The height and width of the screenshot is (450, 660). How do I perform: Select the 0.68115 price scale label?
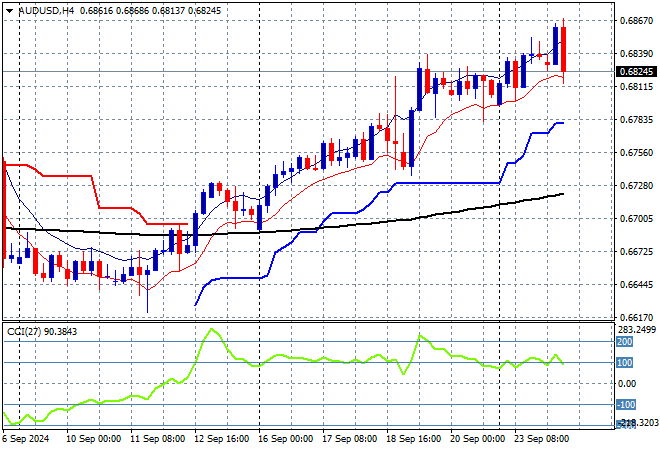637,87
